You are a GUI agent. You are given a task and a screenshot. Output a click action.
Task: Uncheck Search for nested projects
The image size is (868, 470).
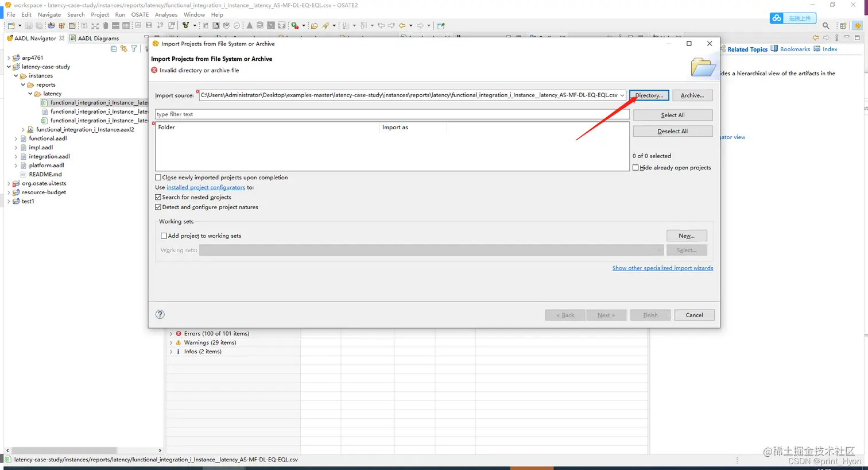pyautogui.click(x=158, y=197)
